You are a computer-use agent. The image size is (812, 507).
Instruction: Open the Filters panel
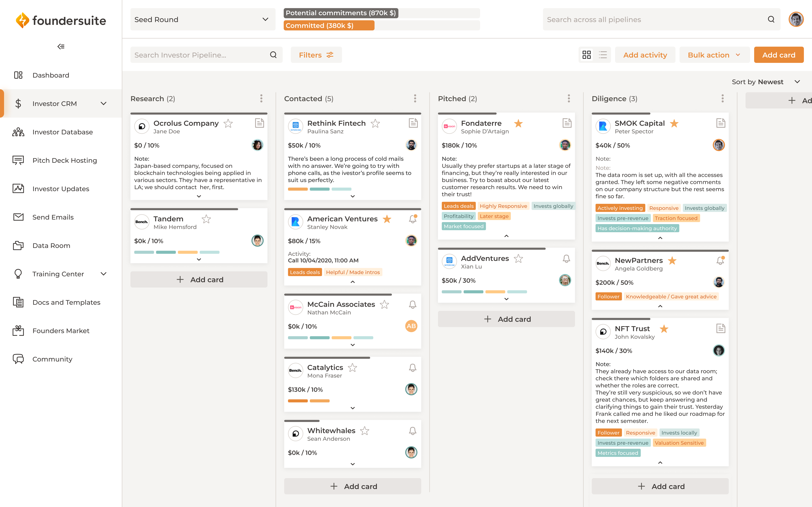[316, 55]
